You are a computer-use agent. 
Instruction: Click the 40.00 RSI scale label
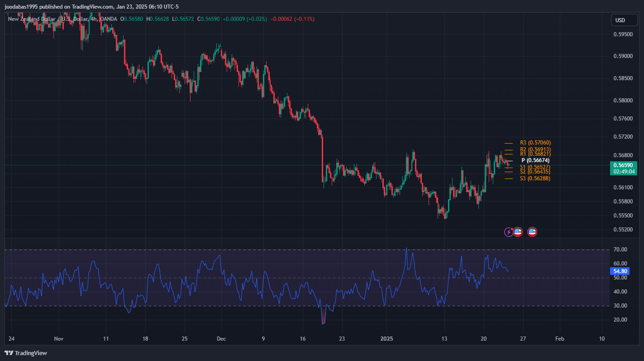[x=620, y=292]
